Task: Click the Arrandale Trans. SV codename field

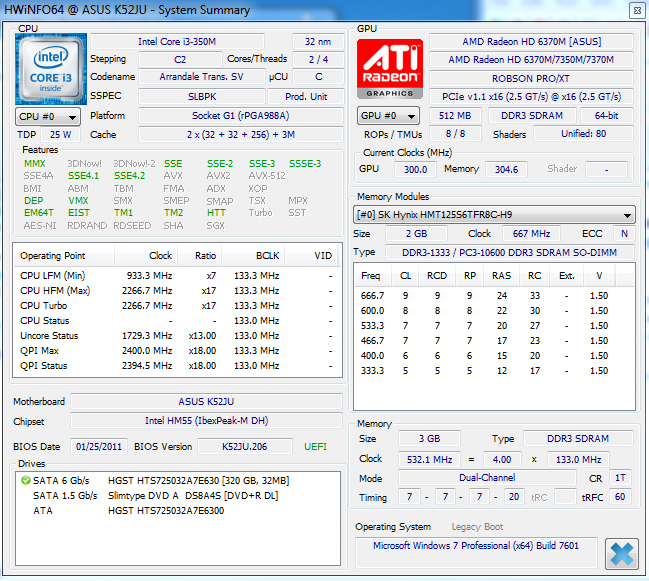Action: [202, 77]
